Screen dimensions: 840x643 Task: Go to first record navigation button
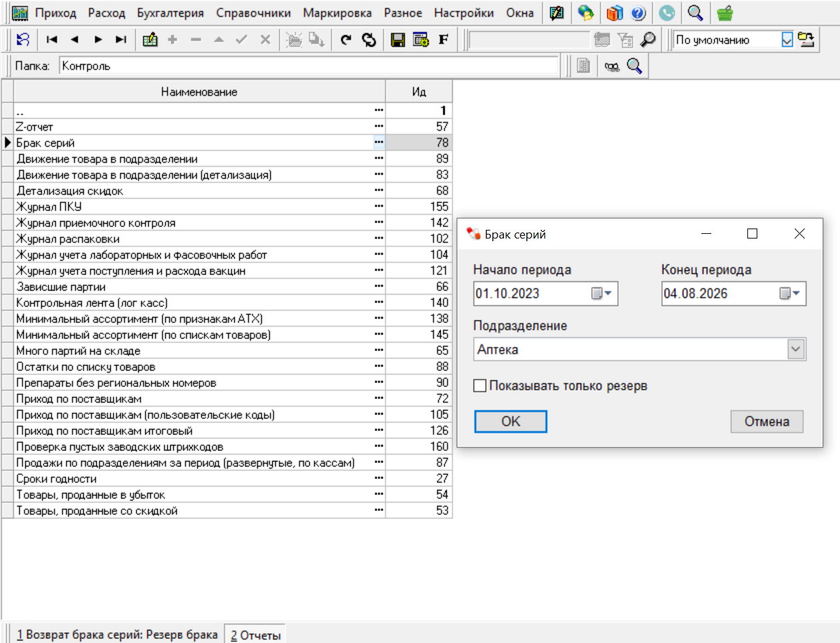tap(52, 40)
